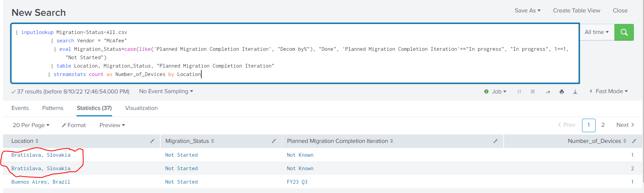This screenshot has height=193, width=644.
Task: Share the search job
Action: pos(548,91)
